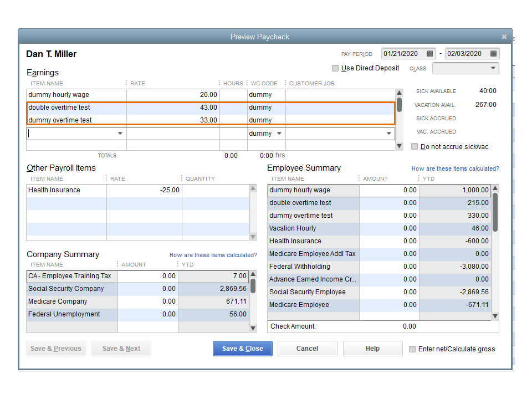Open Help for paycheck preview
532x399 pixels.
pyautogui.click(x=372, y=349)
